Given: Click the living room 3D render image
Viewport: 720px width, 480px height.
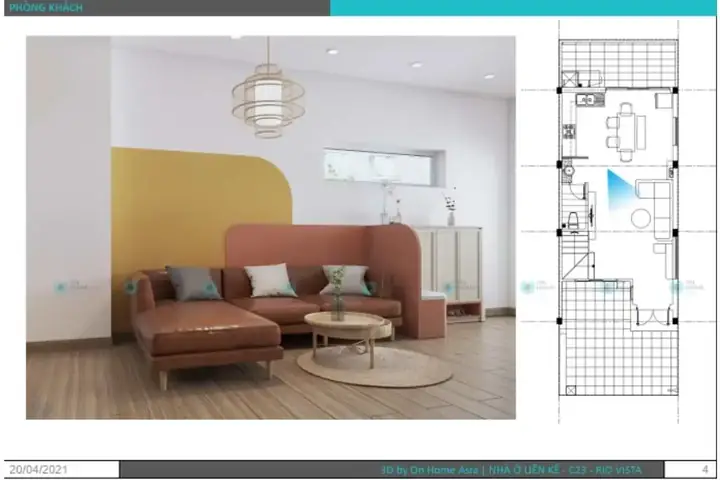Looking at the screenshot, I should [270, 227].
